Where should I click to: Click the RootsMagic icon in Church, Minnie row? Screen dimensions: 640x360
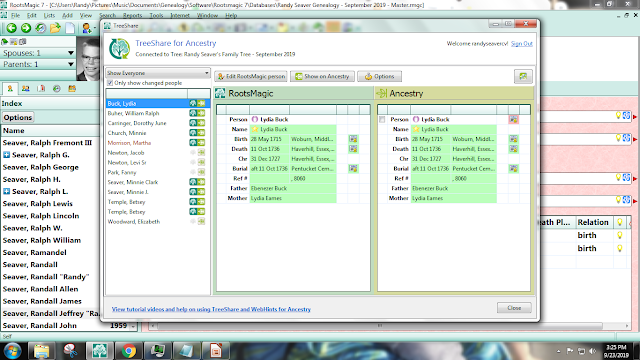pos(193,133)
